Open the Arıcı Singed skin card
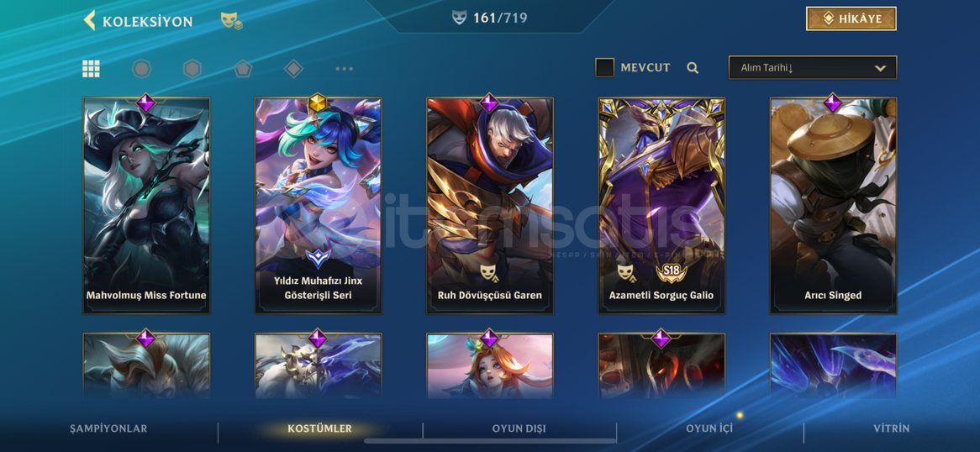This screenshot has width=980, height=452. 833,205
